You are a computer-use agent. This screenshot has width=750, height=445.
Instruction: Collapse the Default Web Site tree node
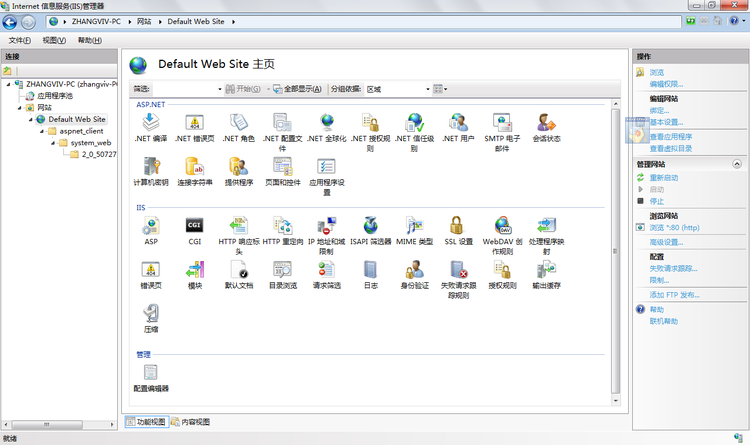[x=31, y=120]
